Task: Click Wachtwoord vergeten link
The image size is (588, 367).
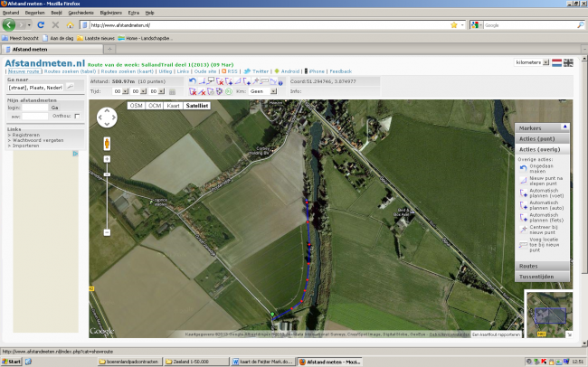Action: pyautogui.click(x=38, y=140)
